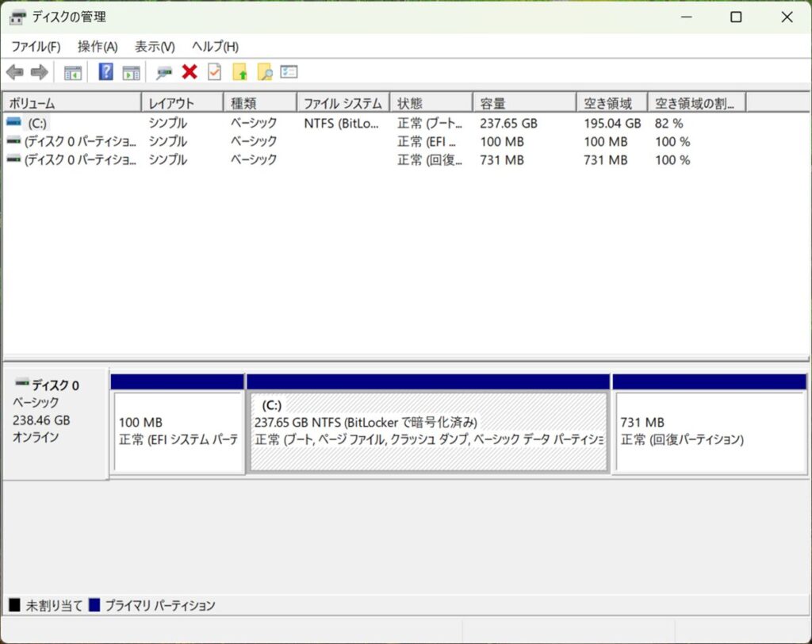Image resolution: width=812 pixels, height=644 pixels.
Task: Select the 100 MB EFI partition block
Action: (178, 431)
